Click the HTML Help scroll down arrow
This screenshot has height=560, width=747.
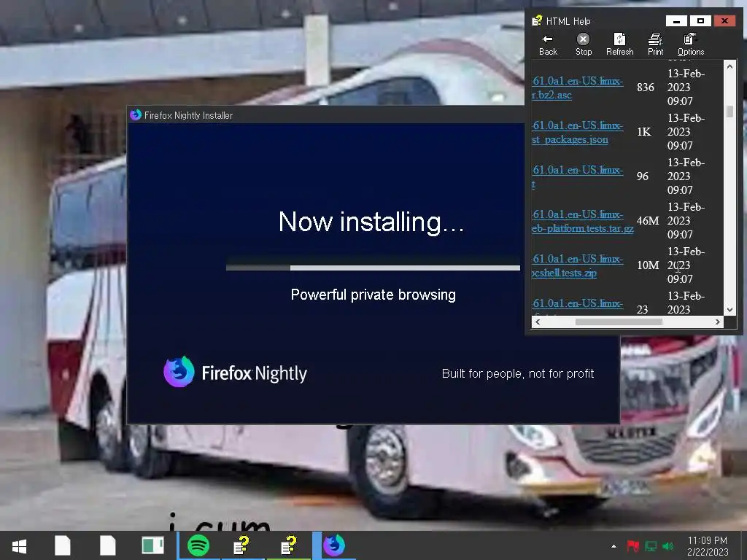pyautogui.click(x=729, y=309)
